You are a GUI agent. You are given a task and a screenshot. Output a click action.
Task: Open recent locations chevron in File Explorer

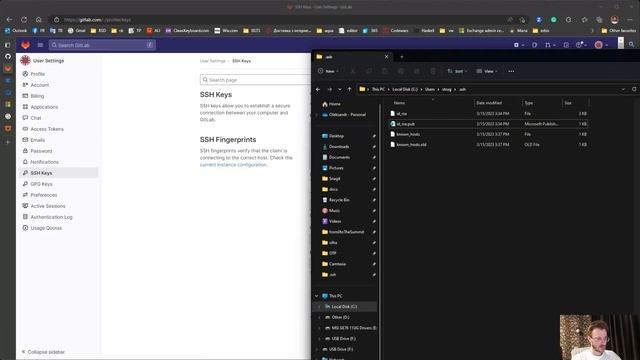pos(340,89)
